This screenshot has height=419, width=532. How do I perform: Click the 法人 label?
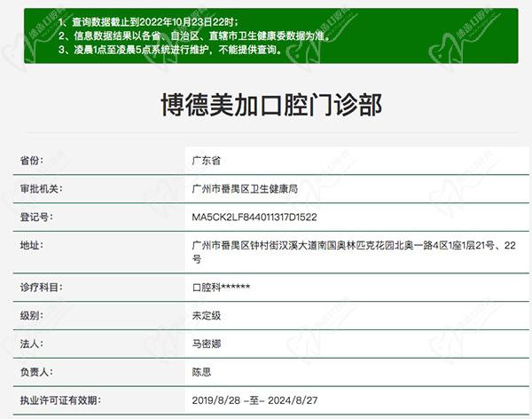point(32,344)
